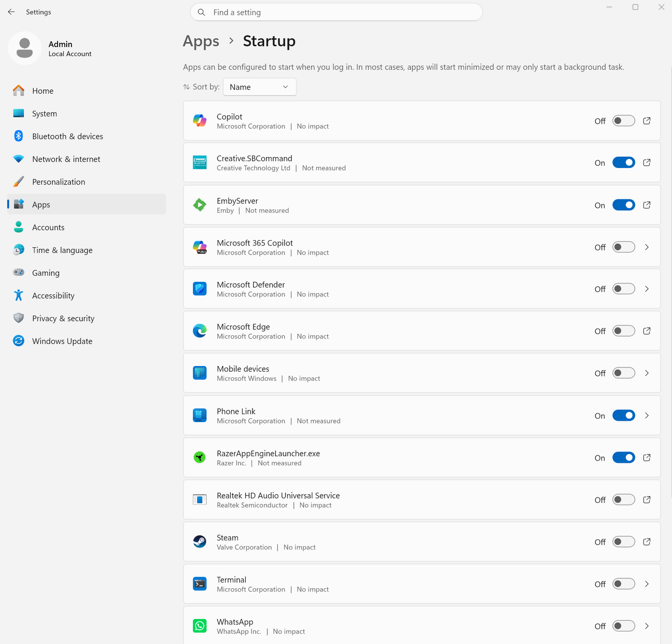672x644 pixels.
Task: Turn off EmbyServer startup
Action: tap(624, 205)
